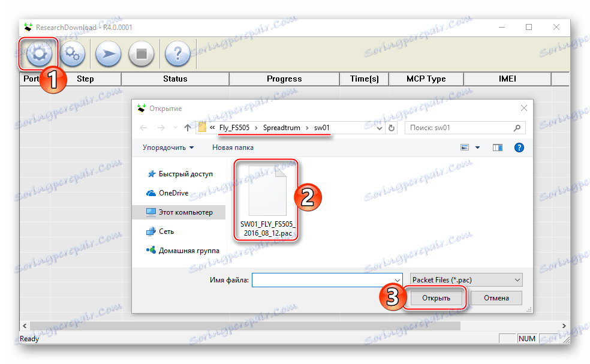Click the Stop download square icon
This screenshot has height=364, width=590.
(141, 54)
